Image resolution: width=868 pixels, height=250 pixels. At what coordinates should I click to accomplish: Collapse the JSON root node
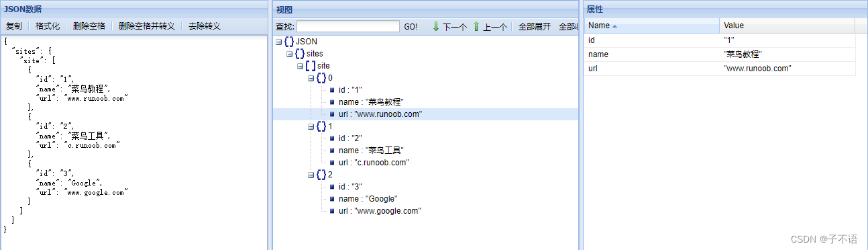point(279,42)
